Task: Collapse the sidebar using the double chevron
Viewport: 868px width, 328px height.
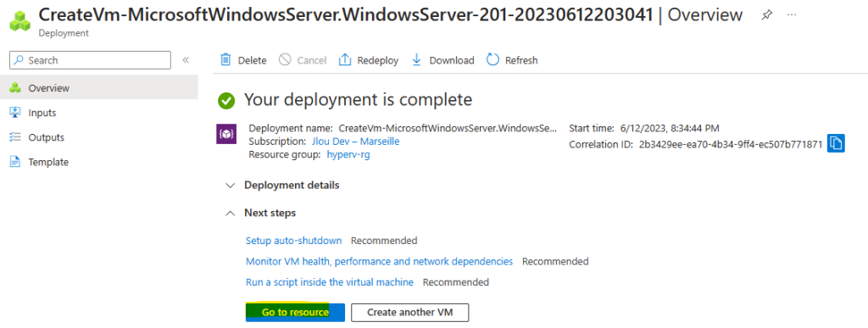Action: tap(186, 59)
